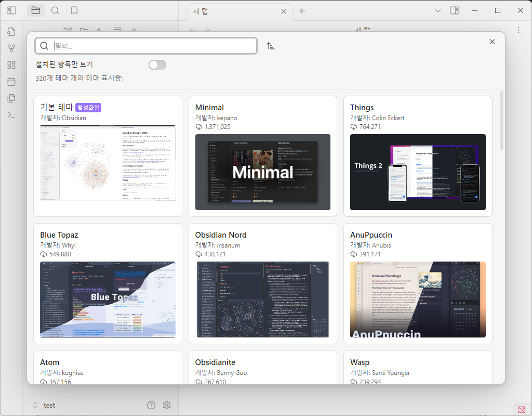Toggle the left sidebar icon
The height and width of the screenshot is (416, 532).
pyautogui.click(x=11, y=10)
